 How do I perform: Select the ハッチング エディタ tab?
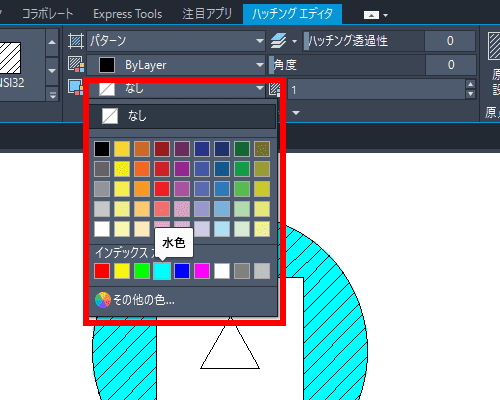click(x=292, y=14)
